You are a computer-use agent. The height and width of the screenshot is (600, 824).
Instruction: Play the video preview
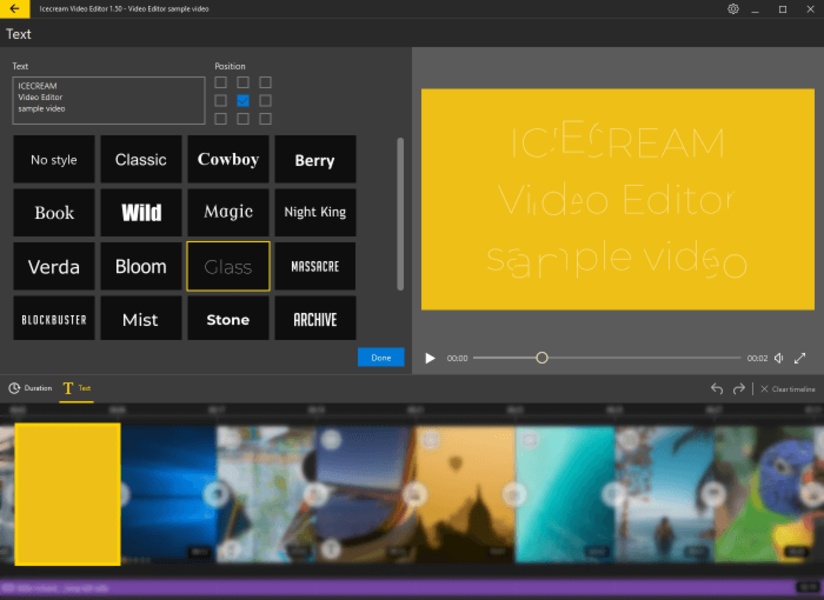tap(430, 358)
